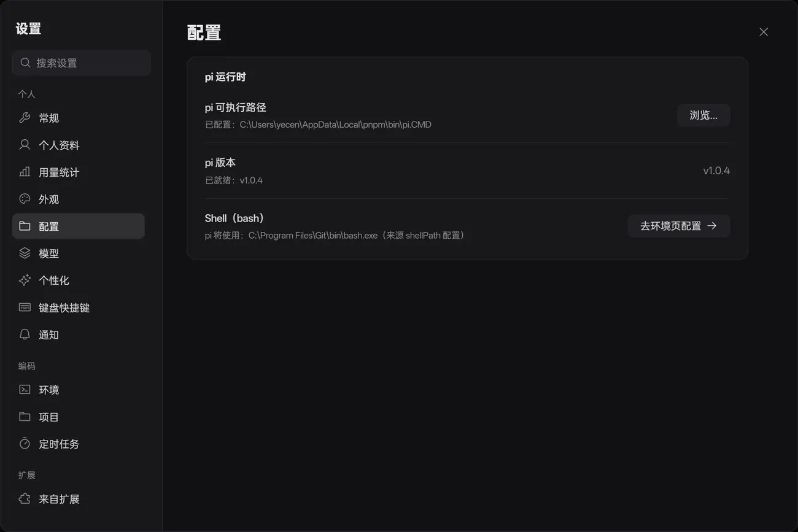Click the bash.exe shell path text
798x532 pixels.
tap(336, 236)
